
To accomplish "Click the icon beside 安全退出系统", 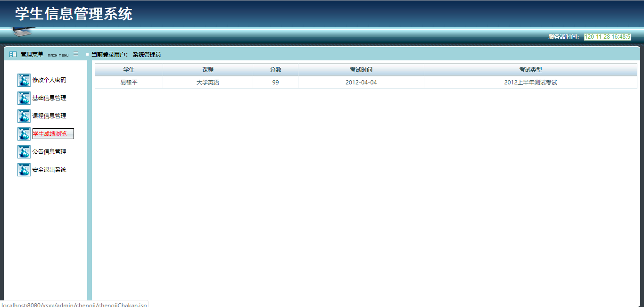I will 24,170.
